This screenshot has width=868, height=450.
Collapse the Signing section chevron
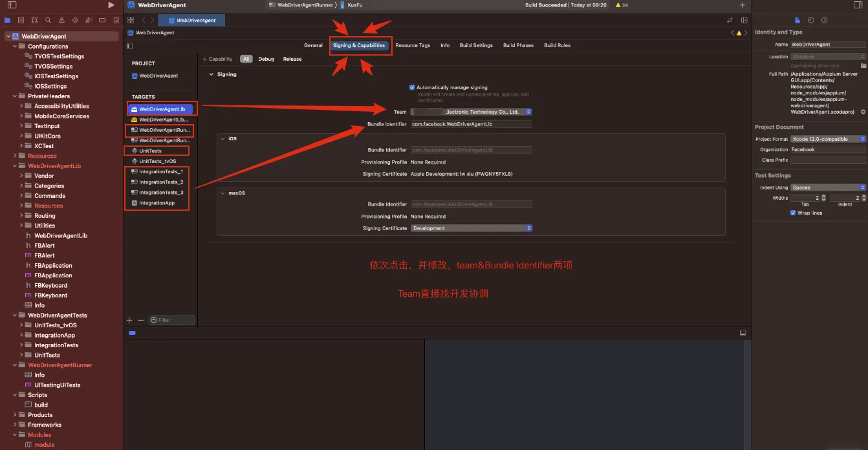[x=211, y=74]
